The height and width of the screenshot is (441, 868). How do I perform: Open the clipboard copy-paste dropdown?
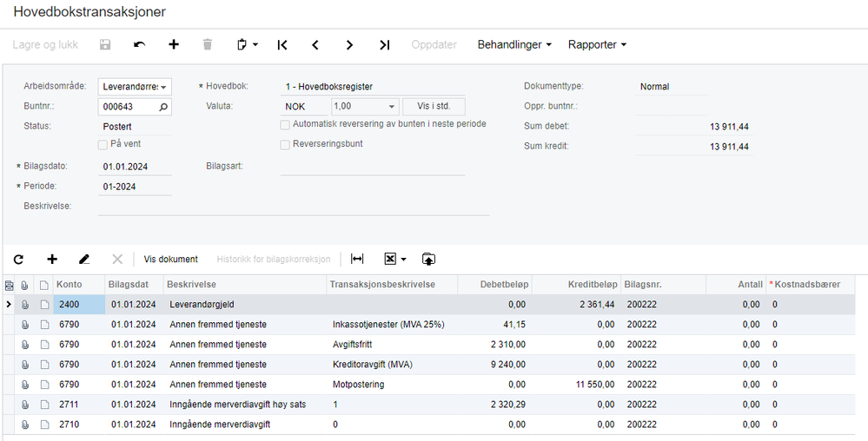pyautogui.click(x=247, y=45)
